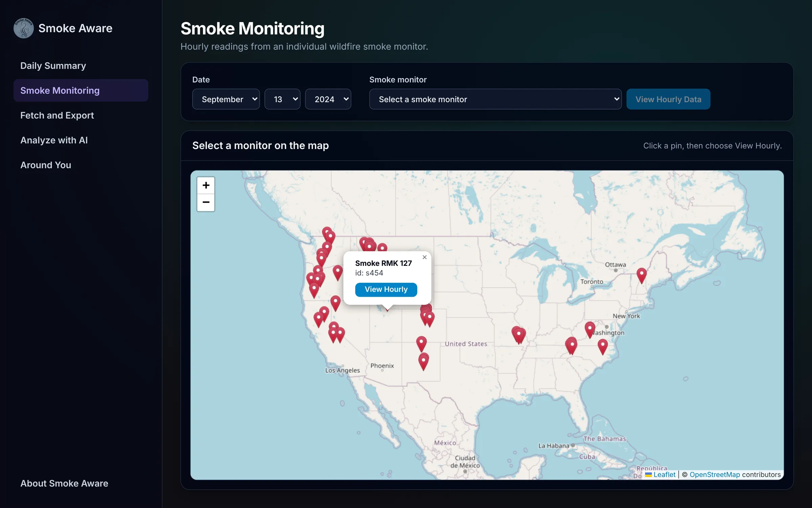
Task: Open the year dropdown showing 2024
Action: (328, 99)
